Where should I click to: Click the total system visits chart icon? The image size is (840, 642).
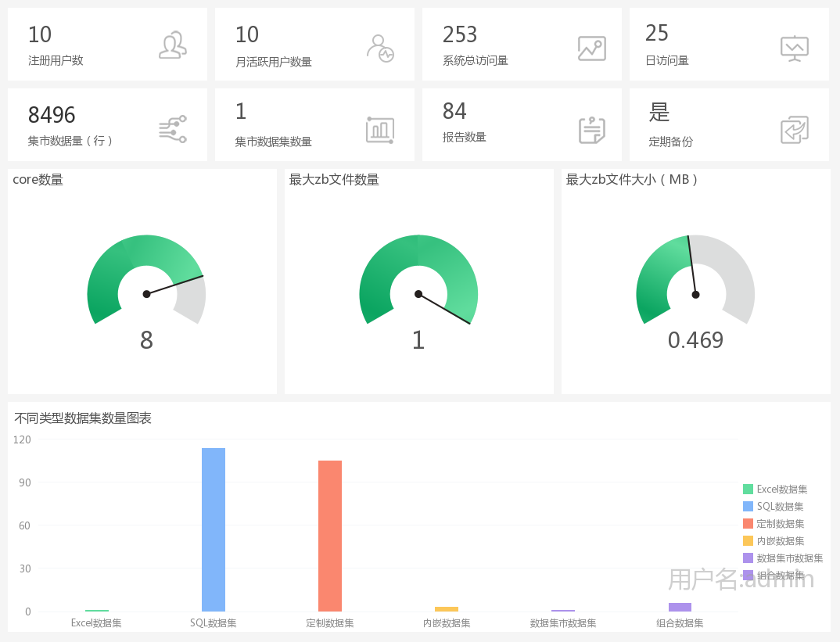(x=591, y=48)
